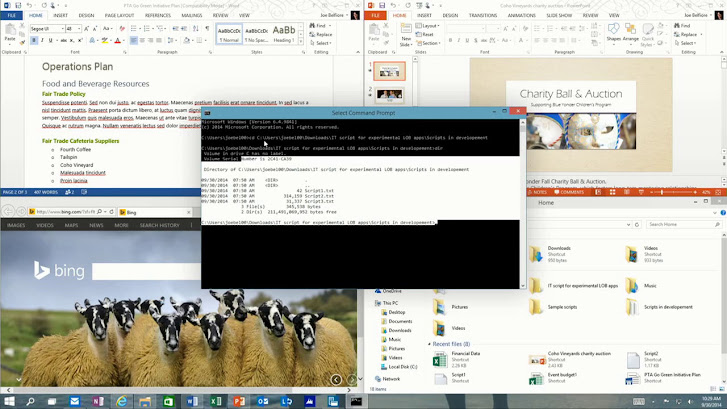Open the Layout dropdown in PowerPoint
This screenshot has height=409, width=727.
(427, 26)
